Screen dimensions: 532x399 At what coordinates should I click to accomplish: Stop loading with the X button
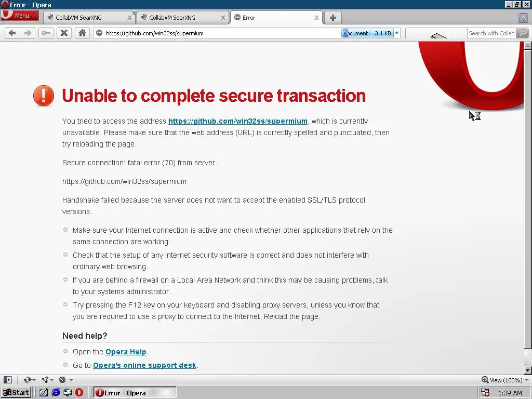64,33
